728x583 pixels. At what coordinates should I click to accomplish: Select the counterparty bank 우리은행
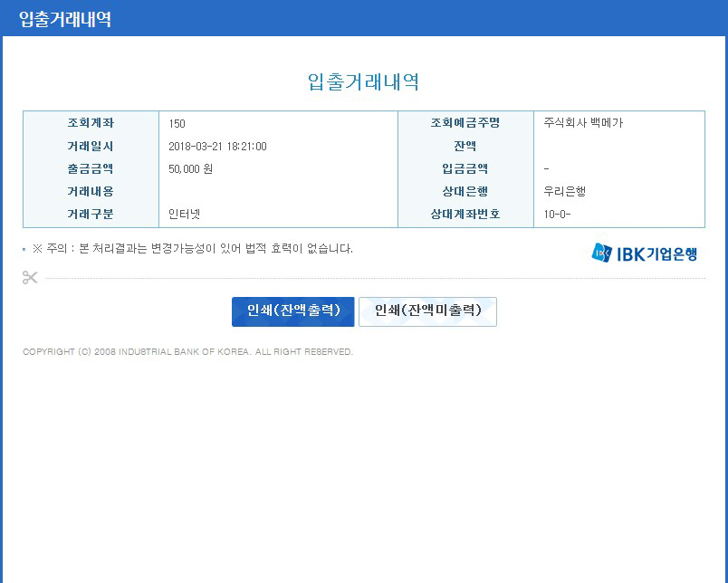[x=565, y=192]
